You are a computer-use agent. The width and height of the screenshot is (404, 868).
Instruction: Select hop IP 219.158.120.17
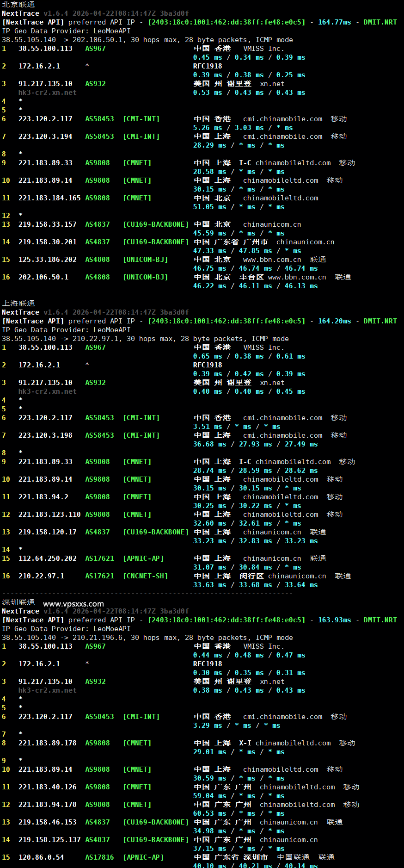click(48, 532)
